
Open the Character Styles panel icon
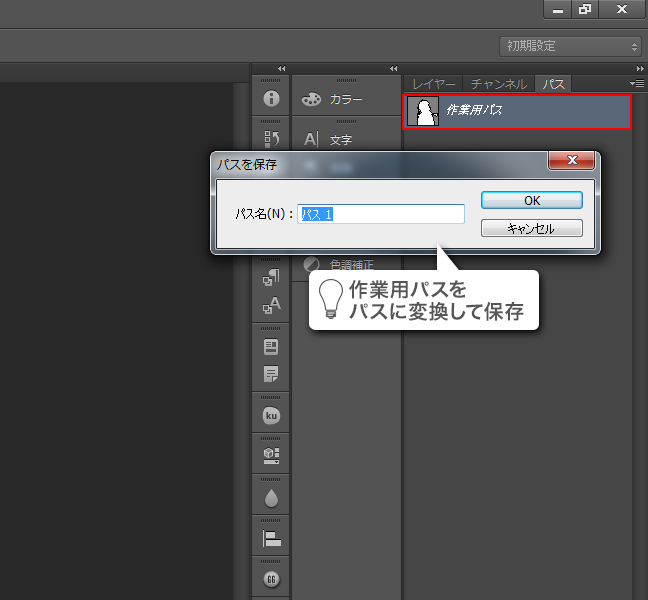click(x=270, y=305)
